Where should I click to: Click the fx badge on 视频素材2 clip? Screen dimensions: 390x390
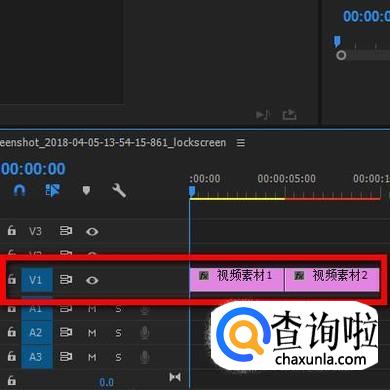click(x=299, y=276)
